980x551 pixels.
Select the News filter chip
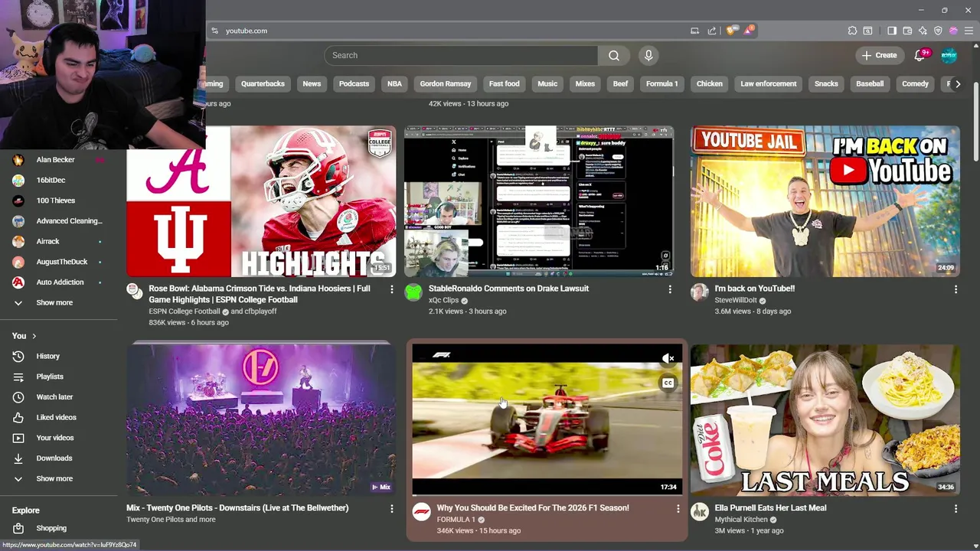point(312,84)
